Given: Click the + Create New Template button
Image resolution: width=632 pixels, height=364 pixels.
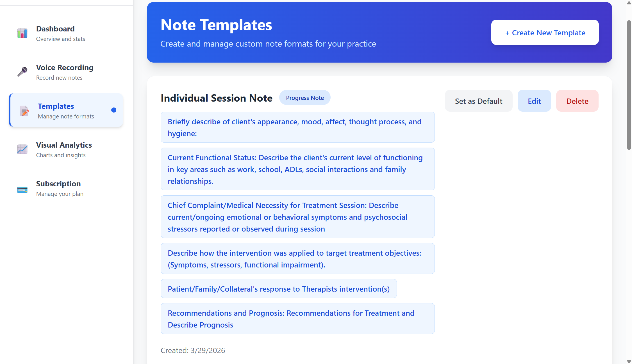Looking at the screenshot, I should (x=544, y=32).
